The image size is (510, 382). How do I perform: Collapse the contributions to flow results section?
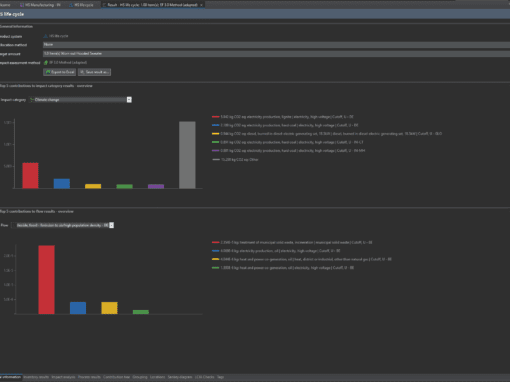37,211
